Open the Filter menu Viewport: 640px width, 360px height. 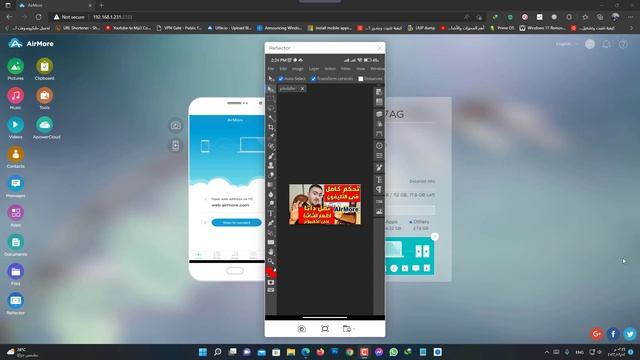click(x=346, y=69)
